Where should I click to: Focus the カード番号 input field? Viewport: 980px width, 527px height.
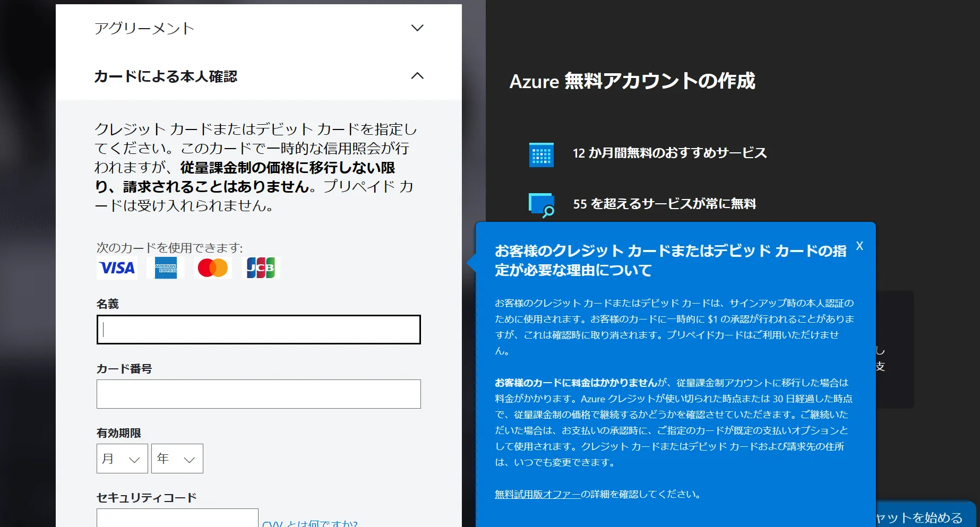coord(259,394)
